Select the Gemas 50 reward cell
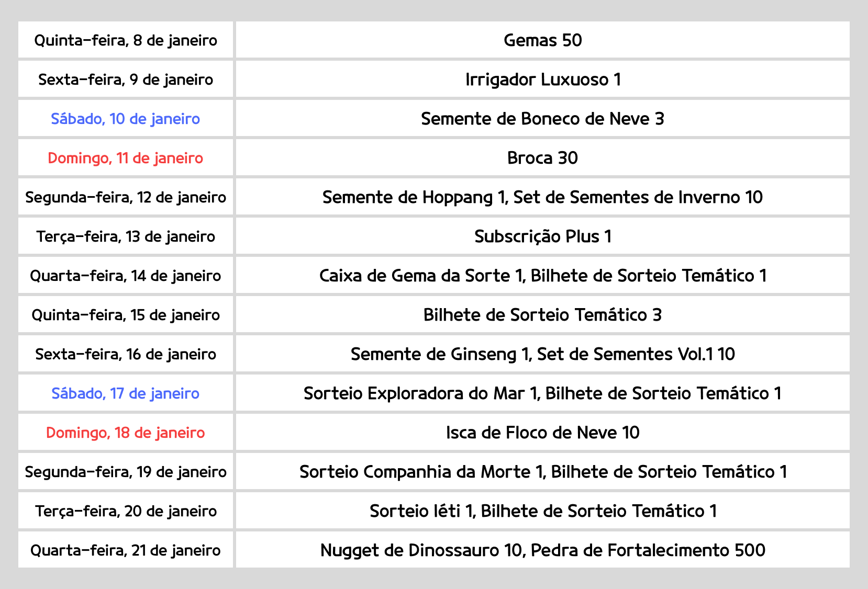Screen dimensions: 868x589 click(542, 40)
